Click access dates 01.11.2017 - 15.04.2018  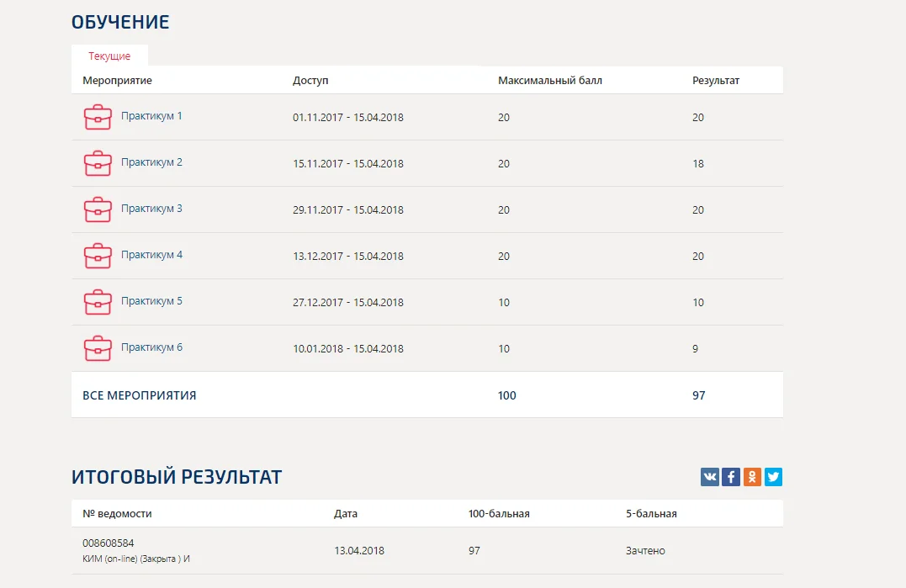pyautogui.click(x=347, y=117)
